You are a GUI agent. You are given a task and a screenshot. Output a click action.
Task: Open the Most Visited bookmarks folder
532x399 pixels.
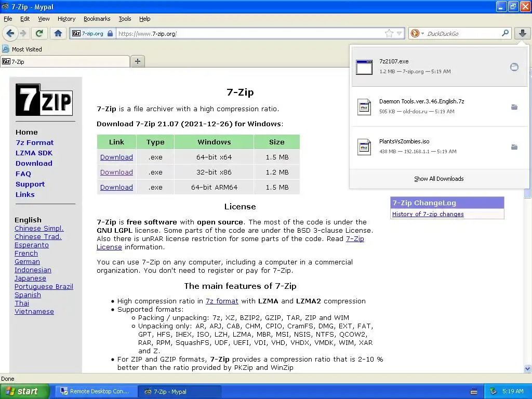click(22, 49)
